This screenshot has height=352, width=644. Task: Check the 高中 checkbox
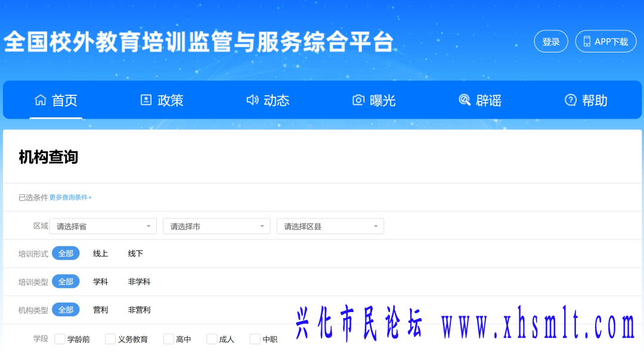(168, 339)
